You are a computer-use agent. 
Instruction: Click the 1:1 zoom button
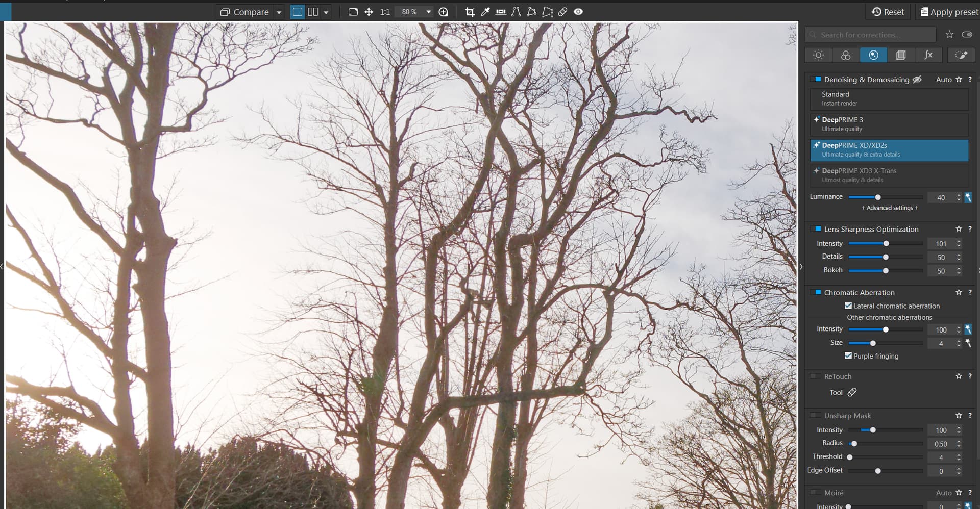click(385, 12)
